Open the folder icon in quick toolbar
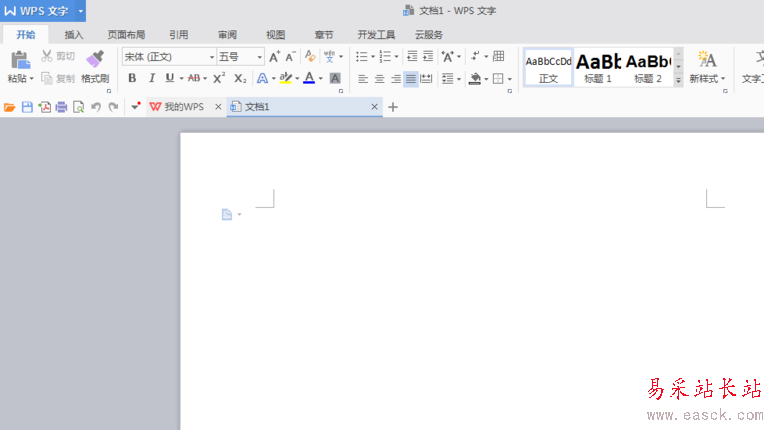Image resolution: width=764 pixels, height=430 pixels. tap(10, 107)
